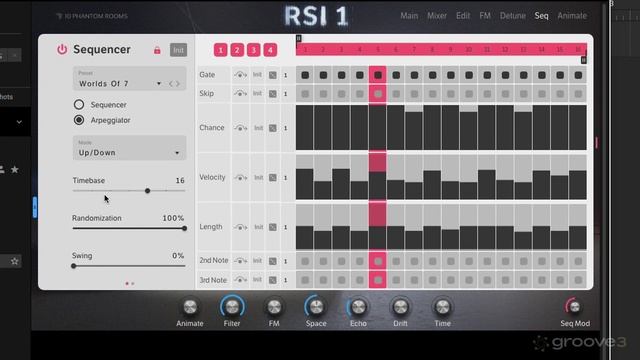Go to the previous preset arrow
Screen dimensions: 640x360
click(171, 84)
